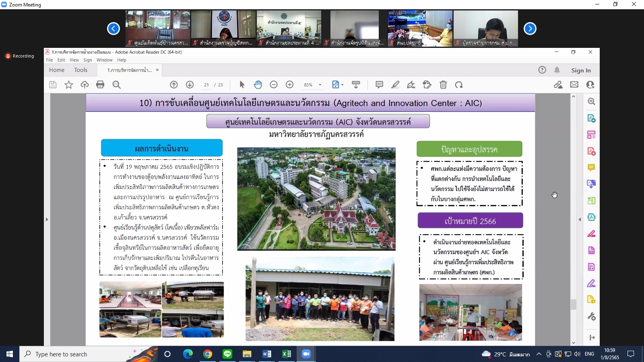Click the scroll down arrow of document

click(x=574, y=343)
